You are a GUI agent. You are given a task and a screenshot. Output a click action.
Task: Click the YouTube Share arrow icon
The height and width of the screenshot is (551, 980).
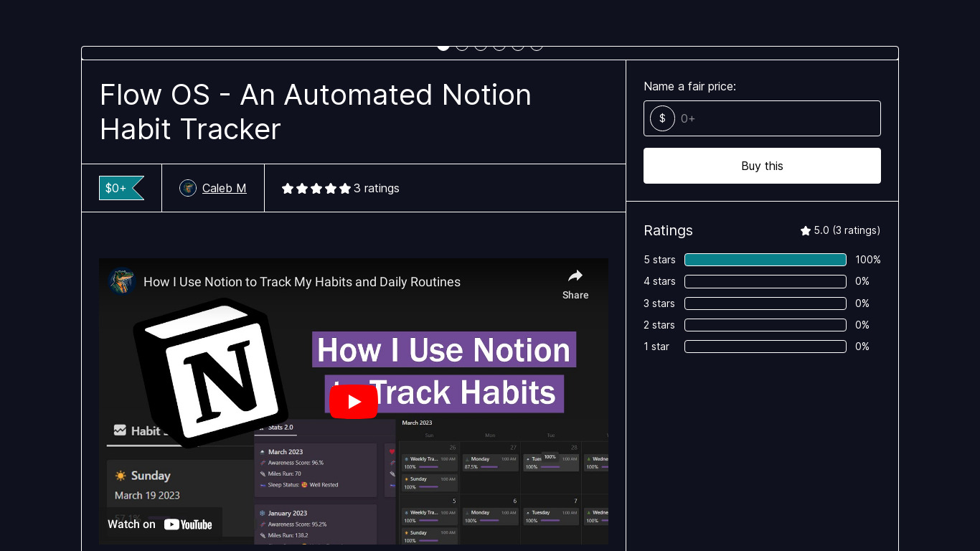(x=575, y=275)
